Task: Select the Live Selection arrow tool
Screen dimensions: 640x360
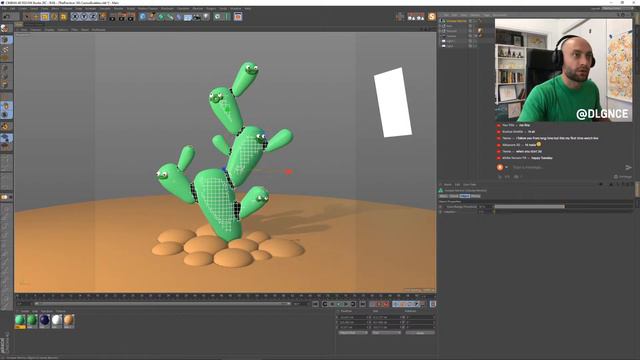Action: pyautogui.click(x=26, y=17)
